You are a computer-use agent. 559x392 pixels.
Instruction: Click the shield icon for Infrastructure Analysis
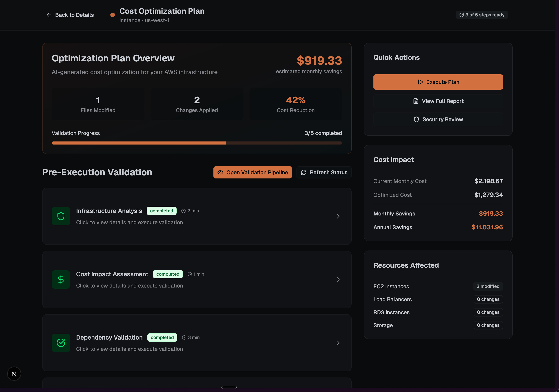tap(61, 216)
